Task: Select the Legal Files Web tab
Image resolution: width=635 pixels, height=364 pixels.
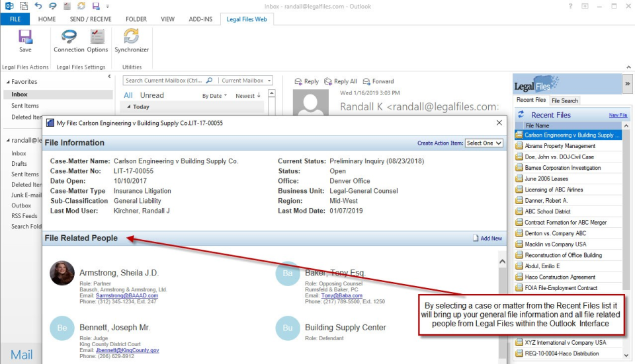Action: tap(247, 19)
